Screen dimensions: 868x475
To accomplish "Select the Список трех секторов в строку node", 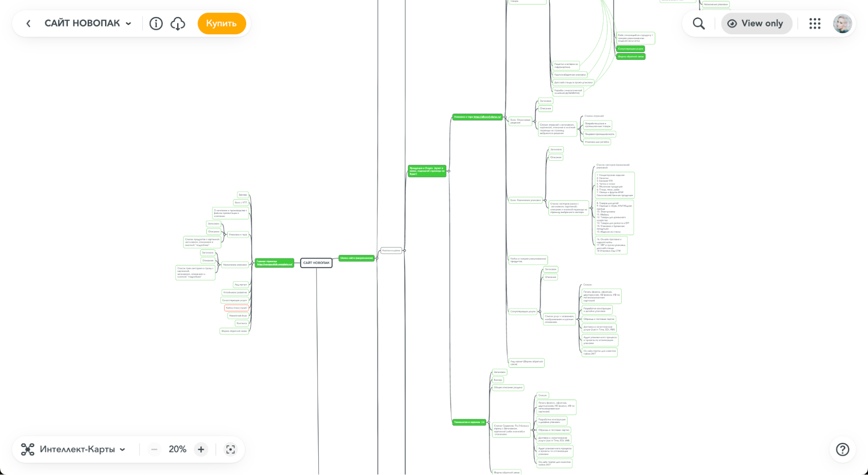I will tap(195, 272).
